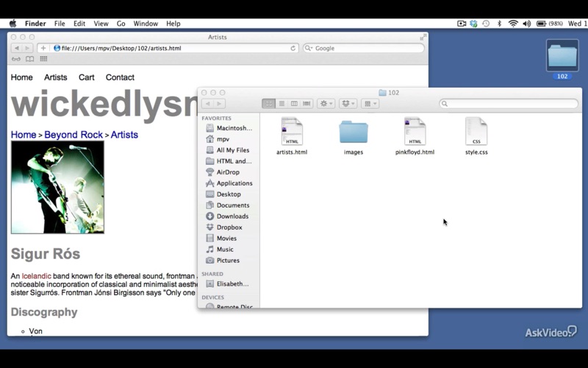Click Home in the page navigation
The height and width of the screenshot is (368, 588).
22,77
